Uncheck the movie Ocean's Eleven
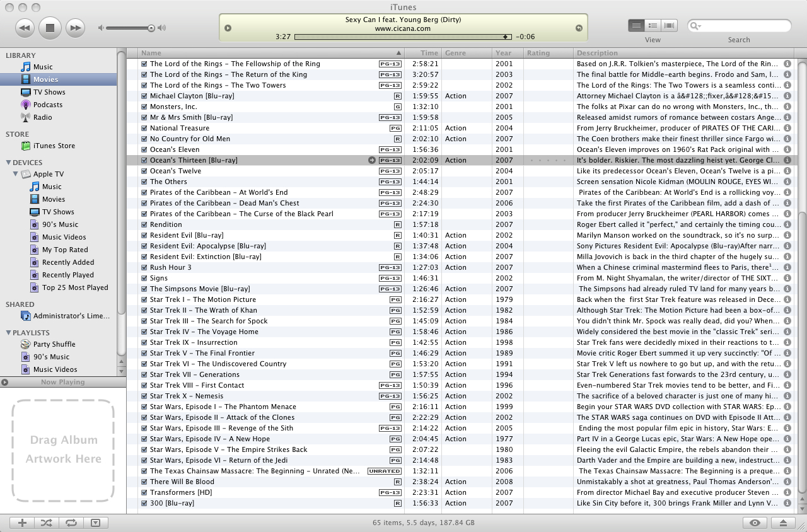The width and height of the screenshot is (807, 532). coord(144,149)
